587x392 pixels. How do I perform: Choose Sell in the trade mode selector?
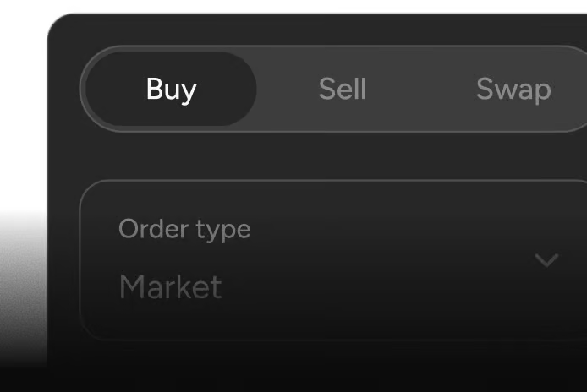(x=342, y=89)
